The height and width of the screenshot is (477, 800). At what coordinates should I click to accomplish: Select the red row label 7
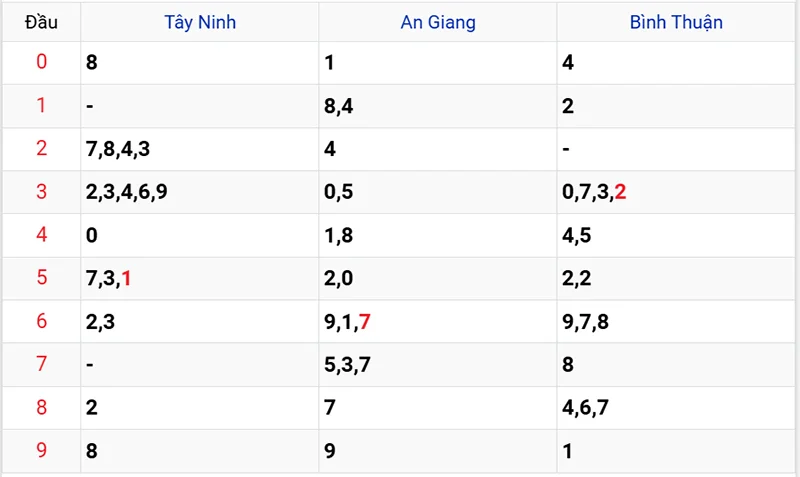click(x=41, y=364)
